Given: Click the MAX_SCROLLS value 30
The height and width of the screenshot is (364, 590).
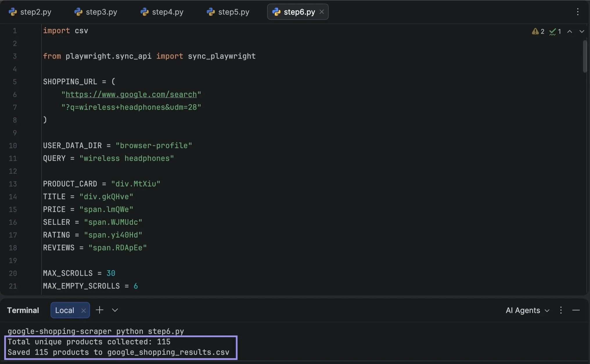Looking at the screenshot, I should (111, 273).
